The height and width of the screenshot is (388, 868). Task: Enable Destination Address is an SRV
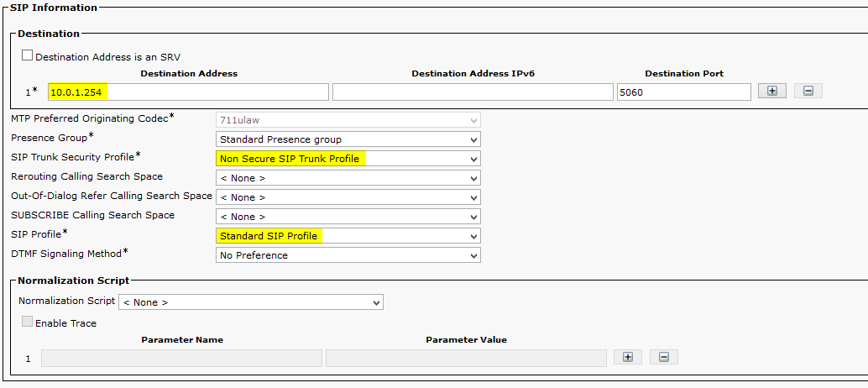(x=27, y=55)
